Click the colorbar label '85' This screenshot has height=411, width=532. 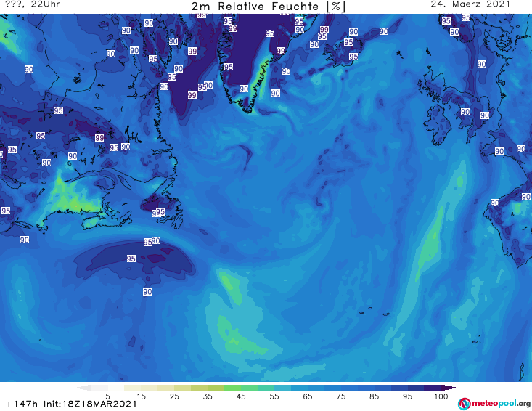(x=374, y=396)
